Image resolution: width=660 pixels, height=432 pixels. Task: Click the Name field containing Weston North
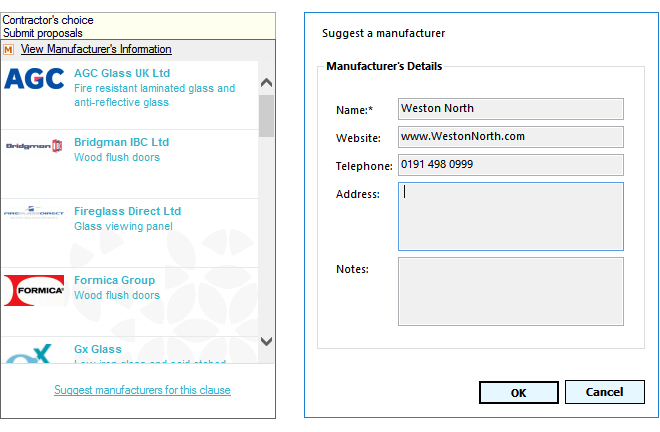point(511,109)
